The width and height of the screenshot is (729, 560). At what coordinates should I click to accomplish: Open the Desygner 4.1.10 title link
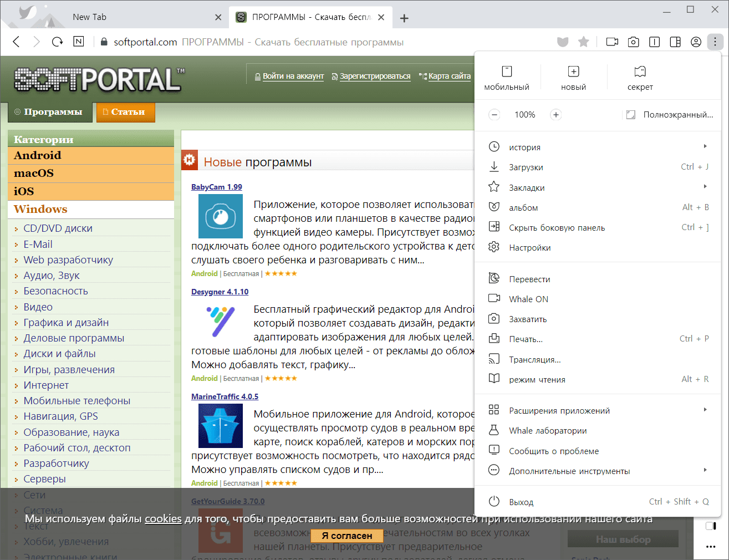[x=220, y=292]
